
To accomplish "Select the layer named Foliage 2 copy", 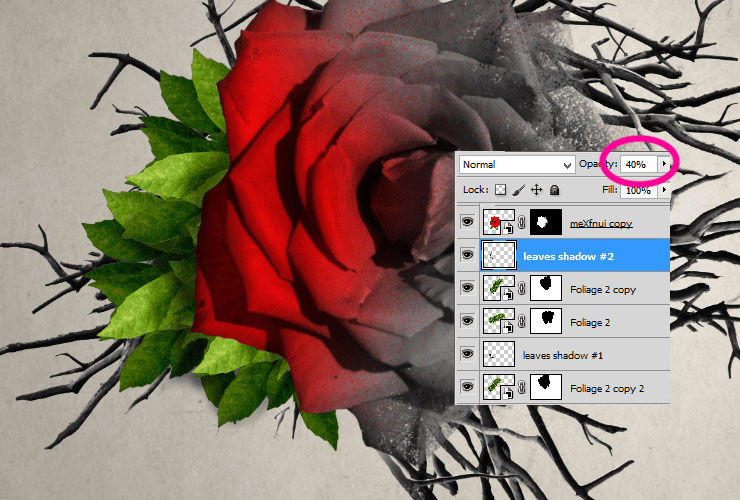I will pyautogui.click(x=603, y=289).
